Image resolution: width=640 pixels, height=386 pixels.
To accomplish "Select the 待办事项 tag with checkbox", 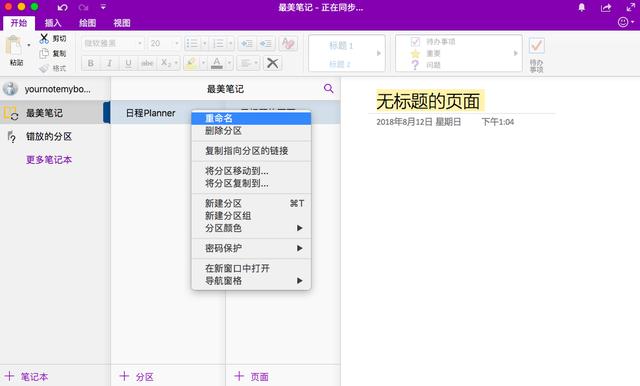I will (433, 41).
